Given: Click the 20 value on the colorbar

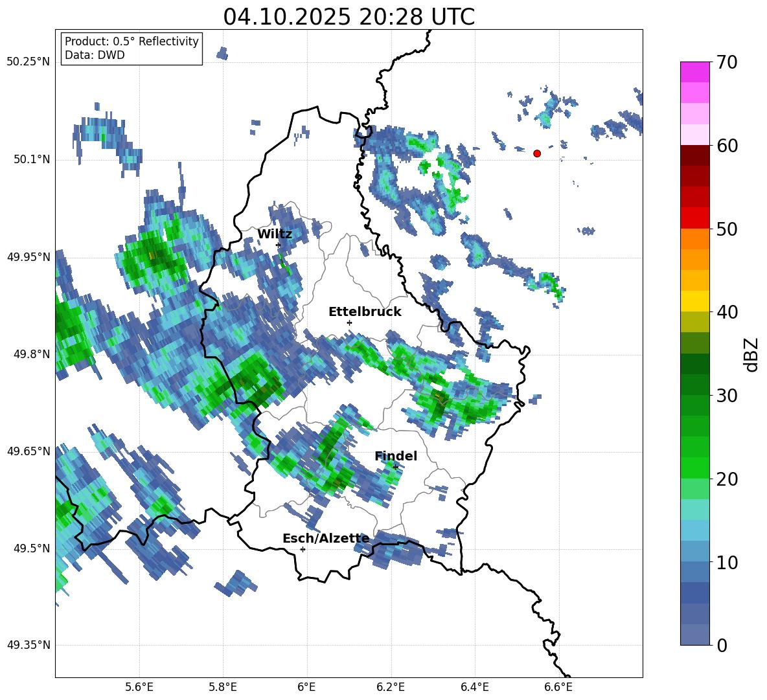Looking at the screenshot, I should pos(727,479).
